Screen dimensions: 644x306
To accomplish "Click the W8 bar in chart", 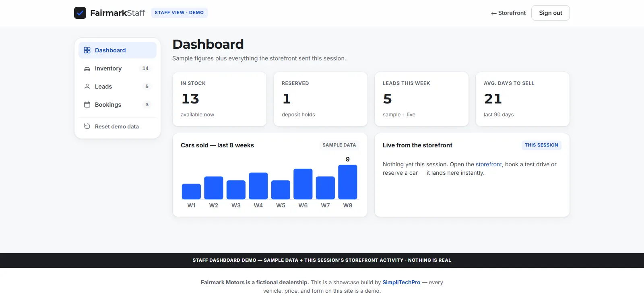I will (x=348, y=182).
